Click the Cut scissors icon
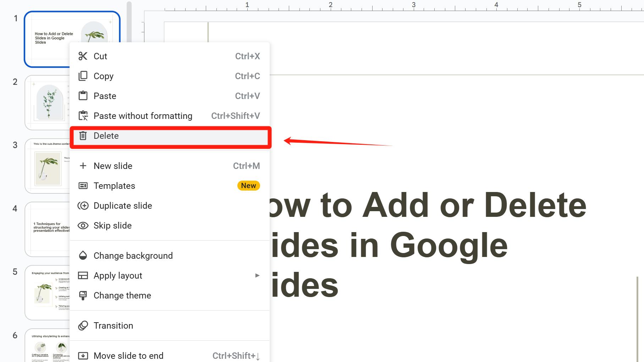 tap(83, 56)
